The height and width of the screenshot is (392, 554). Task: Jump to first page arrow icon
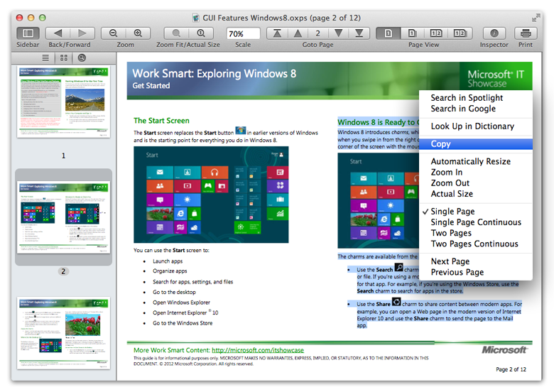(x=278, y=33)
